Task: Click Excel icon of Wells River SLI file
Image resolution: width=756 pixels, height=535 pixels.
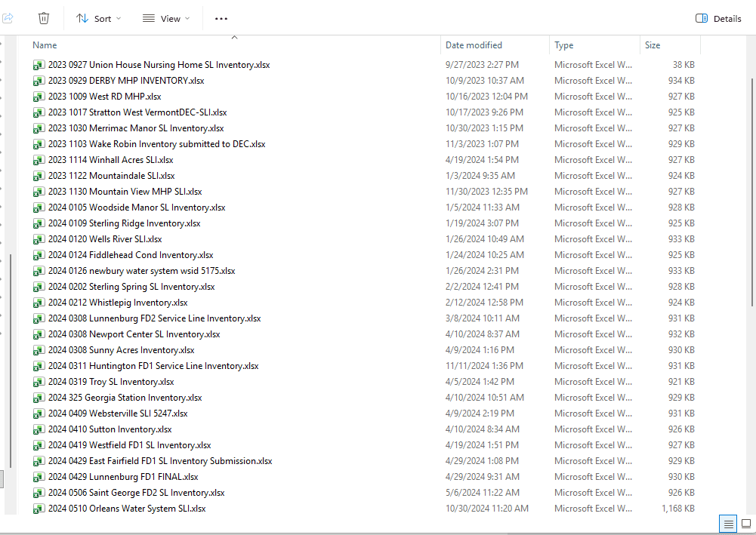Action: (x=39, y=240)
